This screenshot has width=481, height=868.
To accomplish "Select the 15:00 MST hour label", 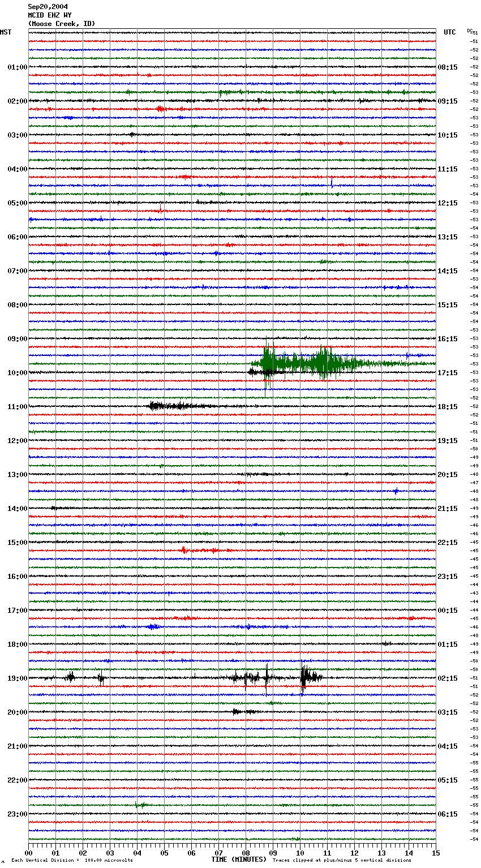I will coord(17,543).
